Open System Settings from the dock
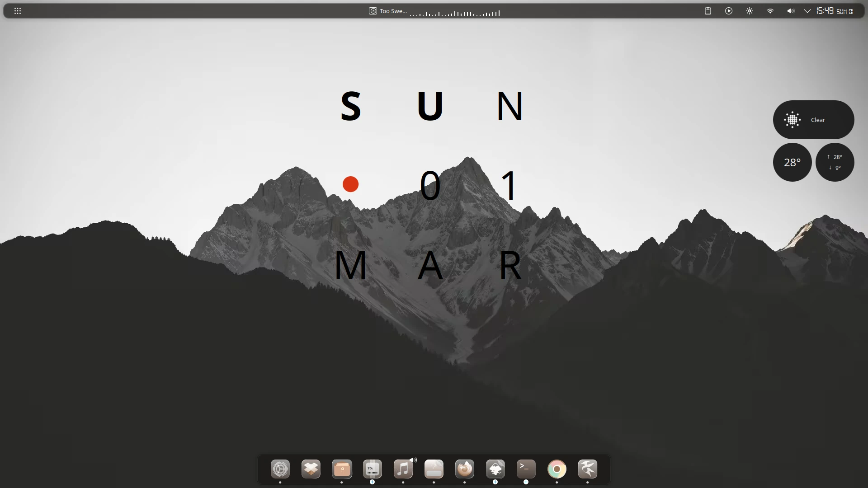Viewport: 868px width, 488px height. tap(280, 470)
